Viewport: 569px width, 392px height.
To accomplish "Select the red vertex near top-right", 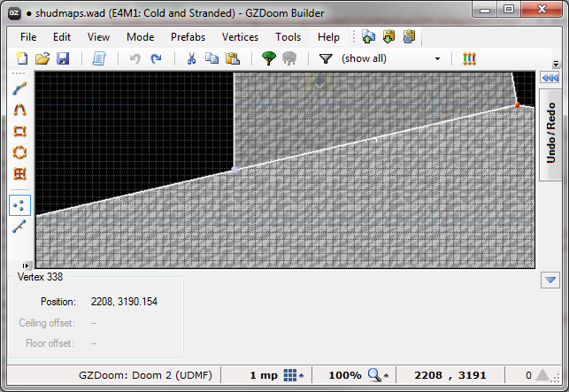I will (x=517, y=105).
